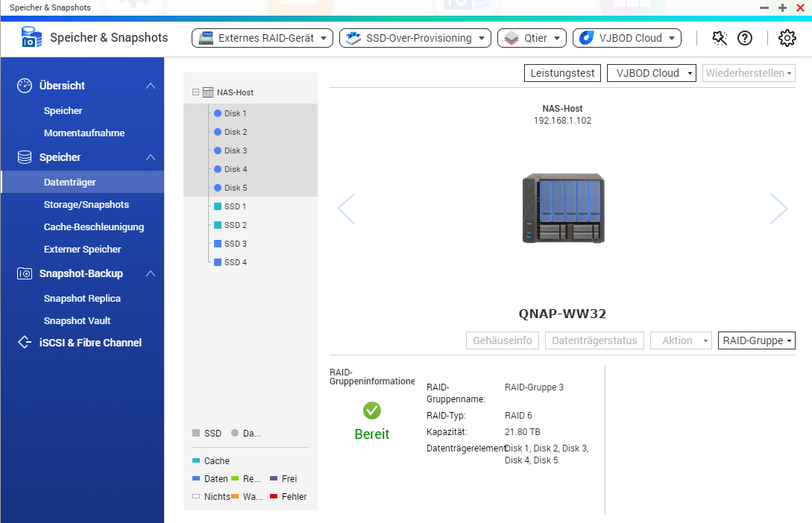Open the VJBOD Cloud dropdown in the top toolbar
812x523 pixels.
point(626,38)
